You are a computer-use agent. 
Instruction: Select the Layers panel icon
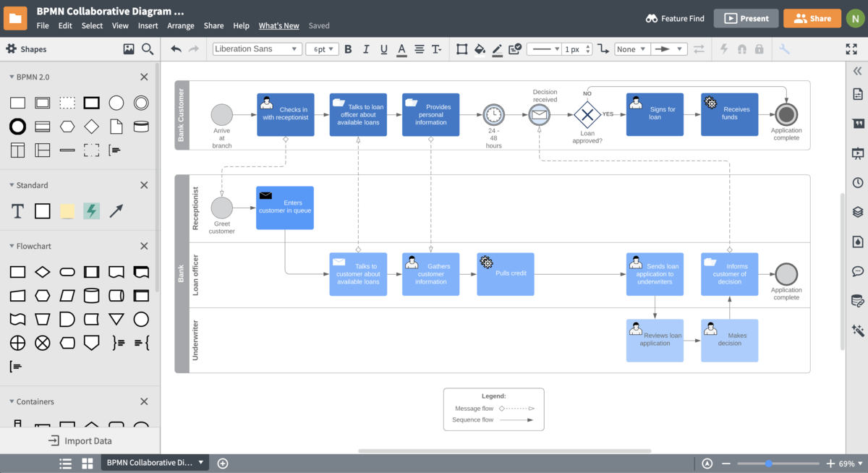(x=856, y=212)
